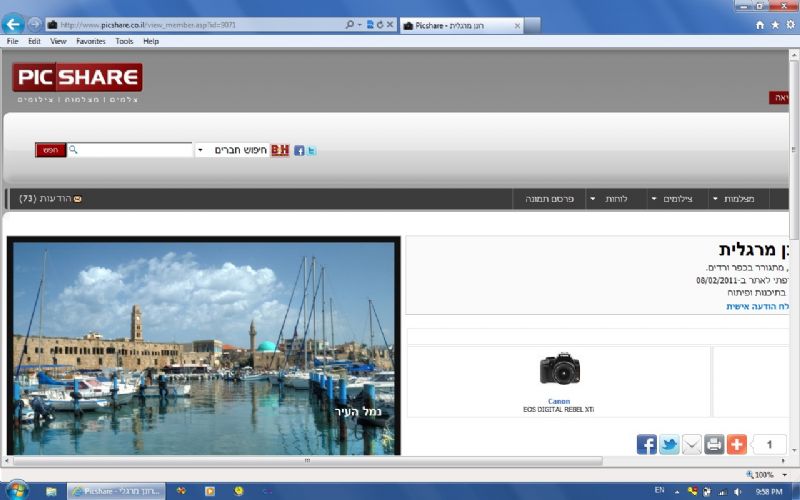The image size is (800, 500).
Task: Click the red חפש search button
Action: [50, 150]
